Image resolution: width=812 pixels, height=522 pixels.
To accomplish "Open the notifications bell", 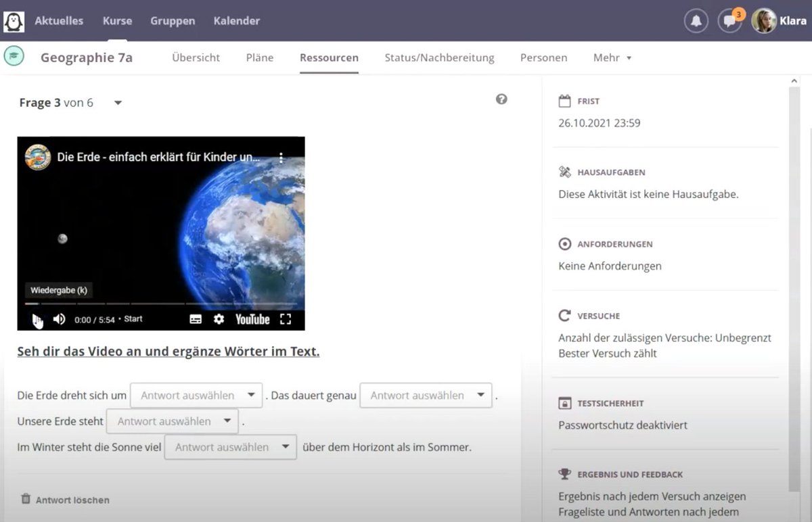I will 696,21.
